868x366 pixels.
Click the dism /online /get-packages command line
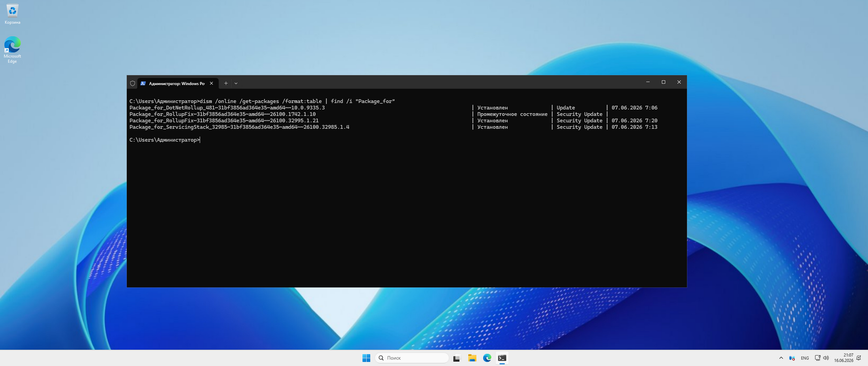(262, 101)
